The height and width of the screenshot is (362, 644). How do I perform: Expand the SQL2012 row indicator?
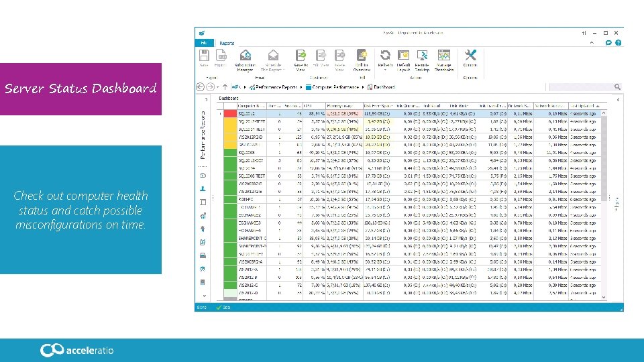220,114
